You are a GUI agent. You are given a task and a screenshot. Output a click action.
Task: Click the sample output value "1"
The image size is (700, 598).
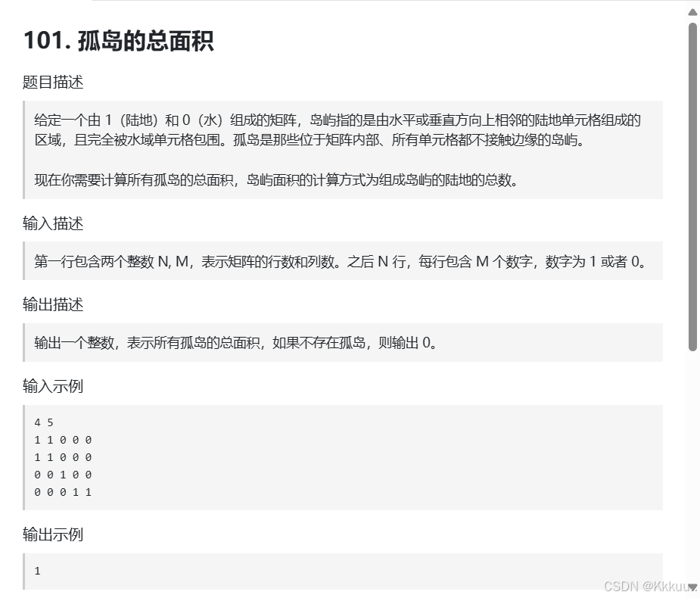pos(38,571)
